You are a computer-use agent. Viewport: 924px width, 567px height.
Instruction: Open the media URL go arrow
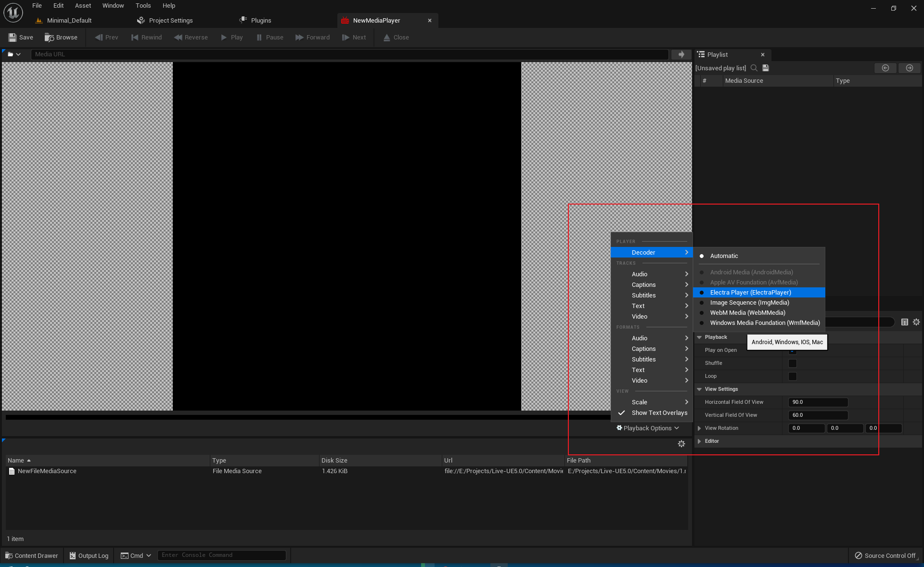[681, 54]
